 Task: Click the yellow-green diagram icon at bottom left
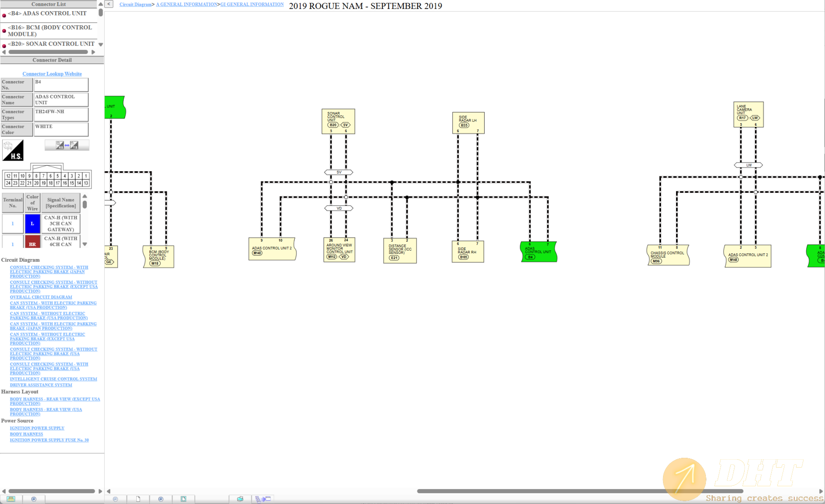[11, 499]
